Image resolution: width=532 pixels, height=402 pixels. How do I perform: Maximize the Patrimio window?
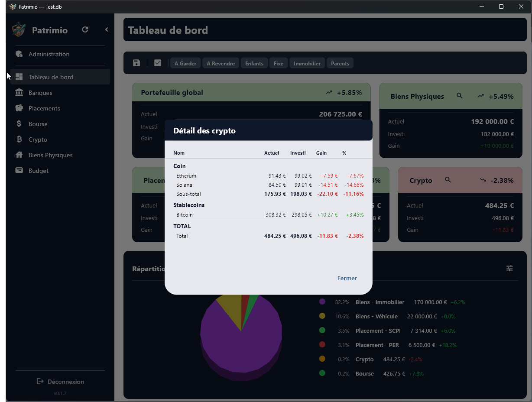[x=501, y=6]
